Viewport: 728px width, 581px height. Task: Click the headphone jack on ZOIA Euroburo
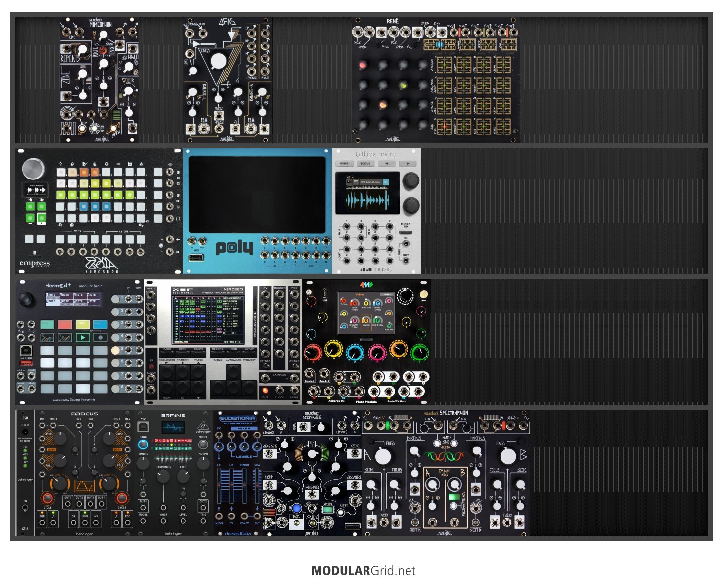(x=171, y=218)
